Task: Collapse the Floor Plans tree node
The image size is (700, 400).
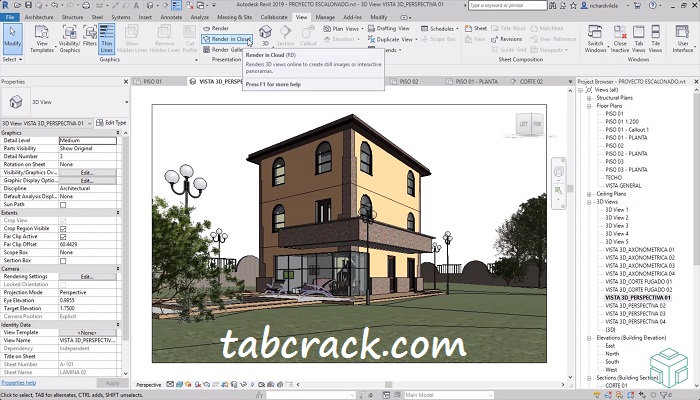Action: pos(589,106)
